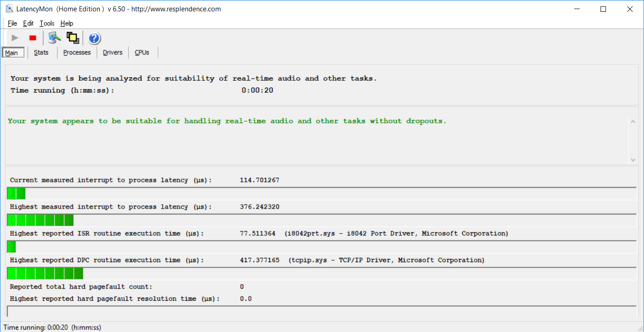644x332 pixels.
Task: Click the green system suitability message text
Action: pyautogui.click(x=227, y=121)
